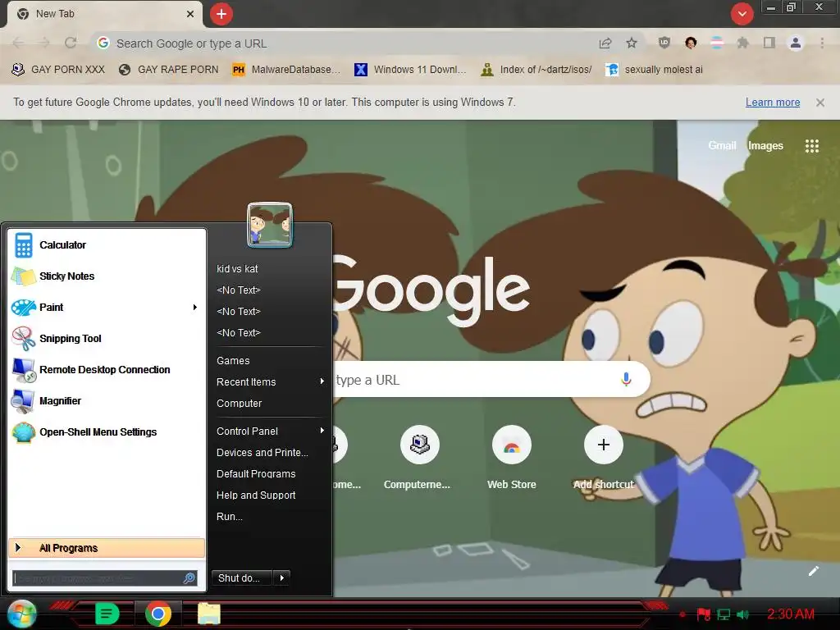840x630 pixels.
Task: Open the Windows 11 Downl... bookmark
Action: click(x=410, y=70)
